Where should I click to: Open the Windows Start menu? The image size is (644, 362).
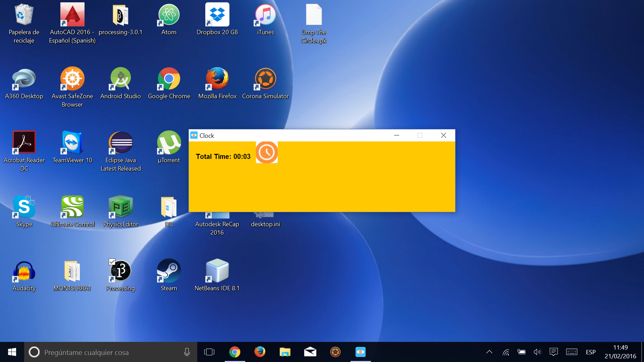12,352
